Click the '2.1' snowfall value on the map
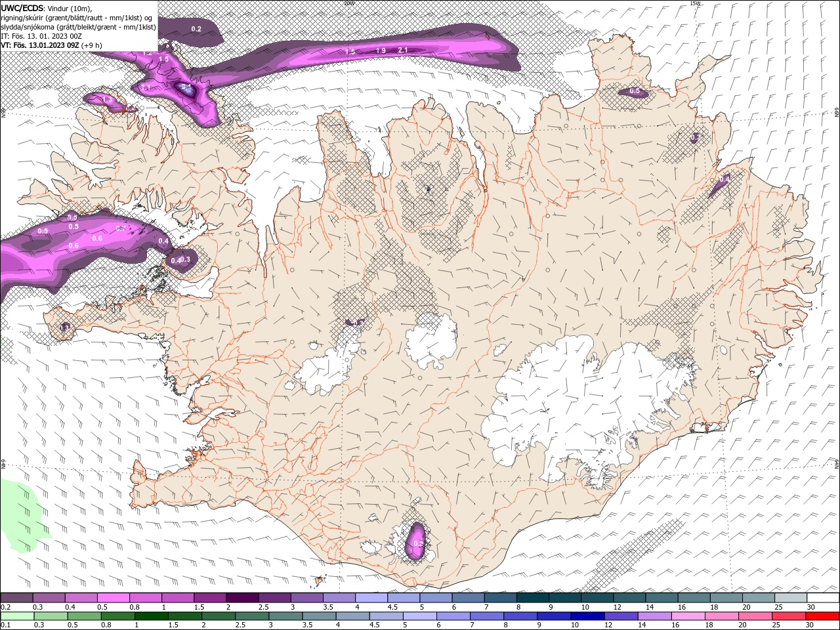This screenshot has width=840, height=630. [403, 51]
